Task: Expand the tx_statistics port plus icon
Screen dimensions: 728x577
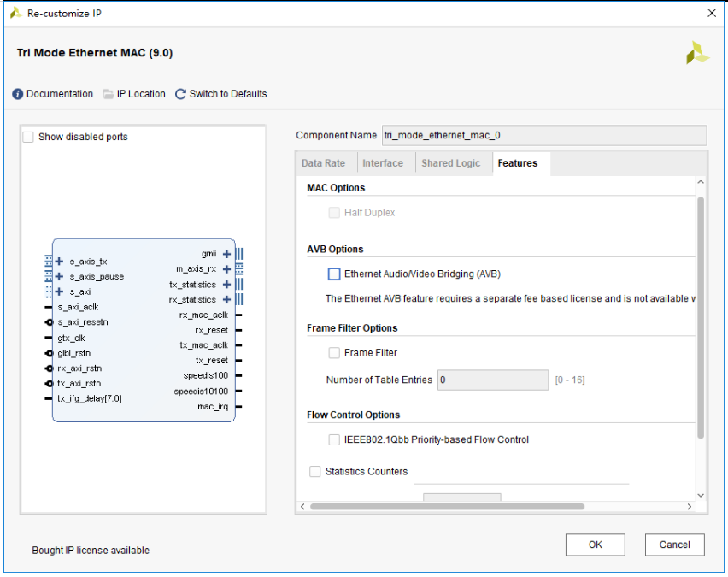Action: click(x=226, y=285)
